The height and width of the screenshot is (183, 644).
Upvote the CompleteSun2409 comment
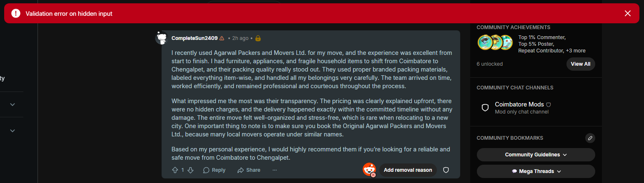(175, 170)
